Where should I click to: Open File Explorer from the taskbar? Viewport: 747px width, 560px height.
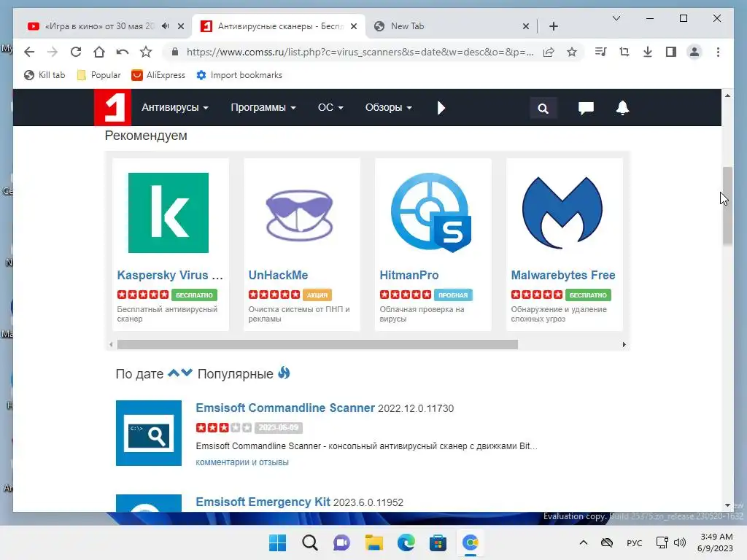374,542
